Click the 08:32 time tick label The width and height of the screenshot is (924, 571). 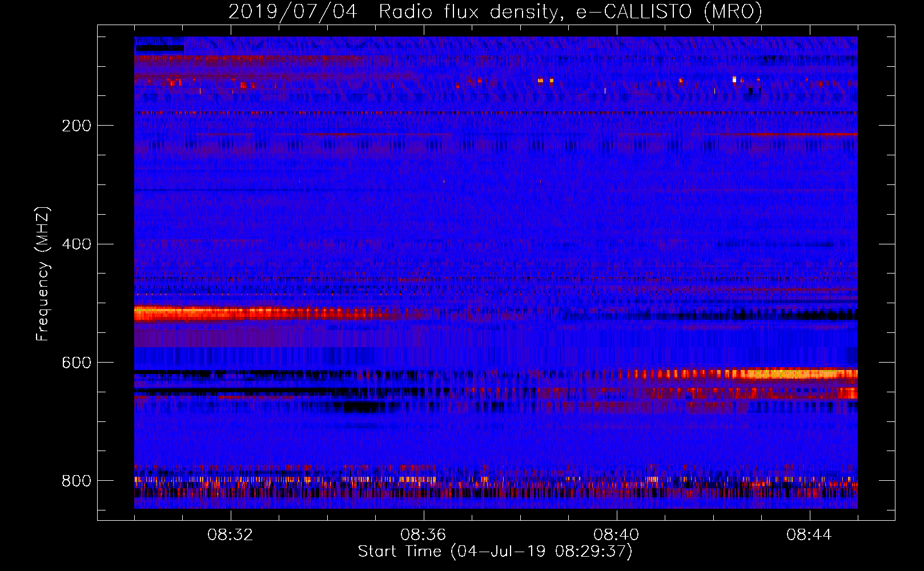pos(230,535)
